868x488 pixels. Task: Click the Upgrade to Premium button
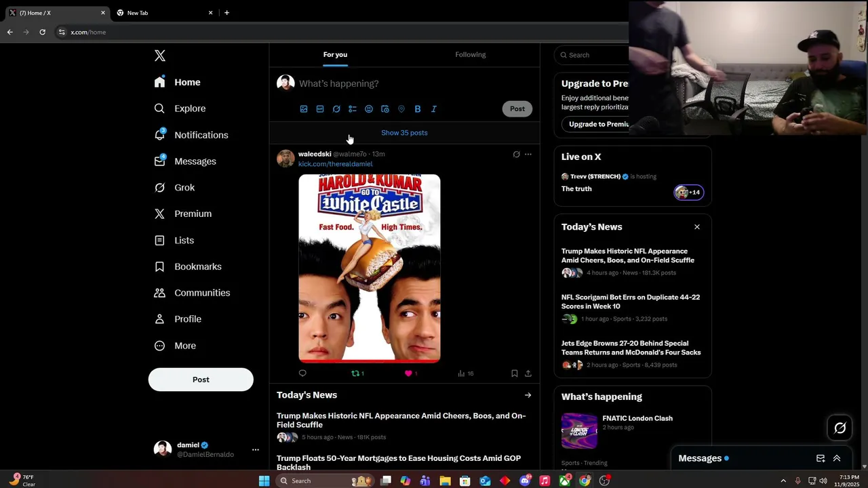(x=595, y=124)
